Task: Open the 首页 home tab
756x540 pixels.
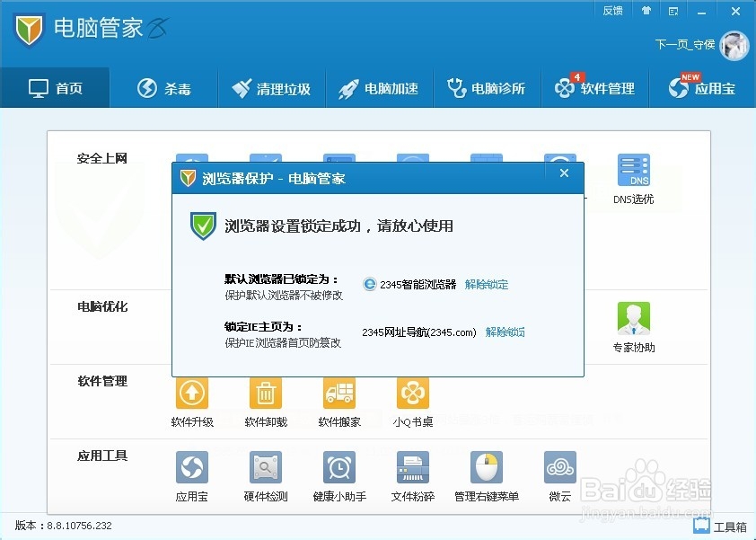Action: 55,88
